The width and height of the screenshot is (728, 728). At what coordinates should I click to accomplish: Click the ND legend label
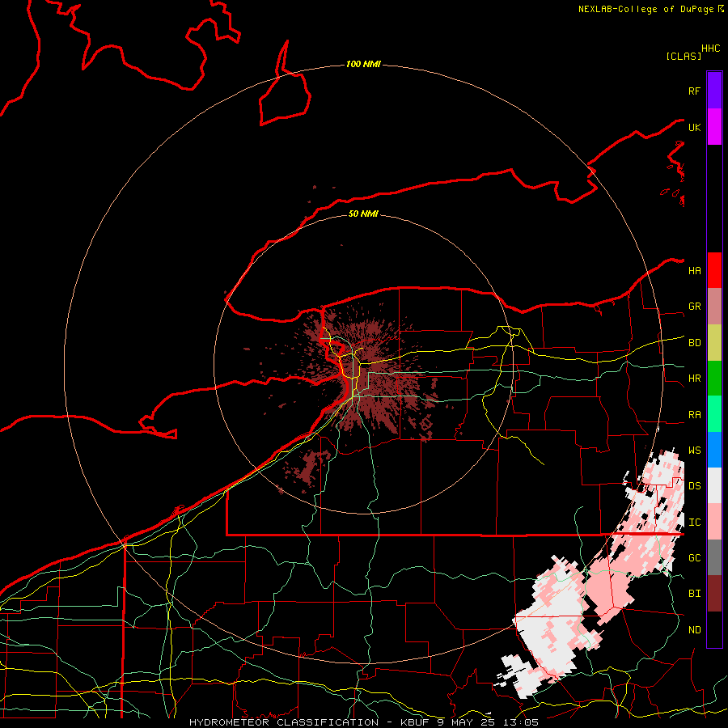coord(694,630)
